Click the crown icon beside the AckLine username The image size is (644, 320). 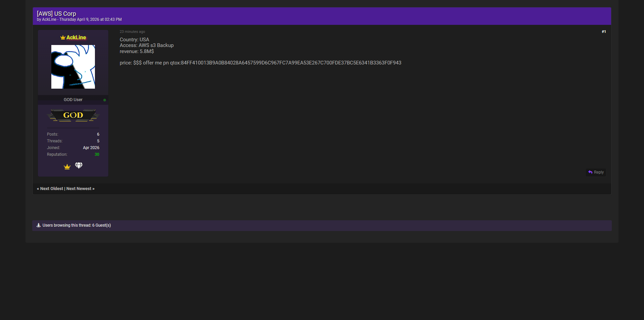tap(63, 38)
